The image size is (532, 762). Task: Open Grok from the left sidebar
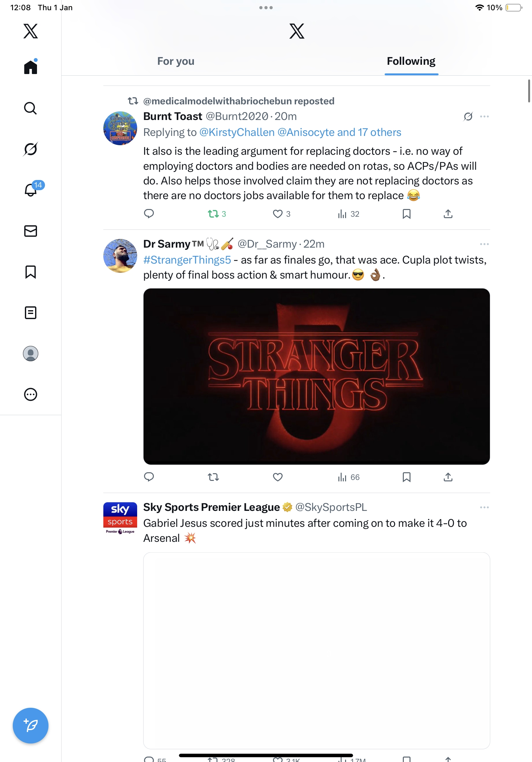tap(31, 149)
